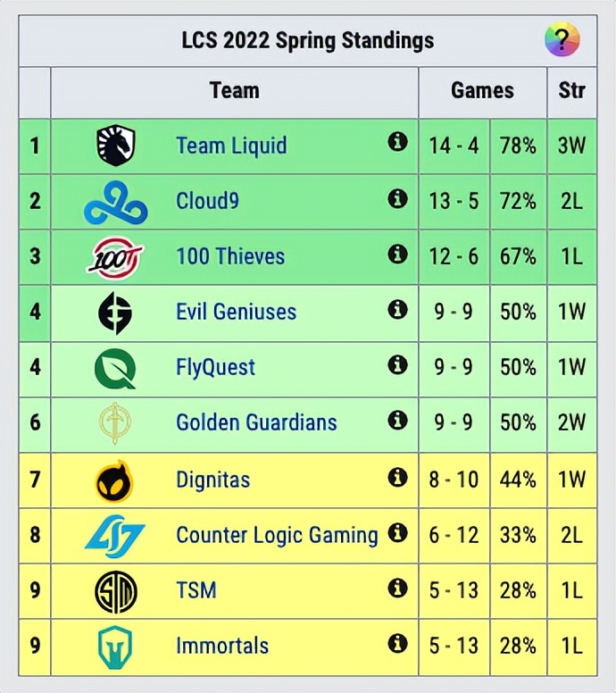
Task: Click the TSM info icon
Action: 397,589
